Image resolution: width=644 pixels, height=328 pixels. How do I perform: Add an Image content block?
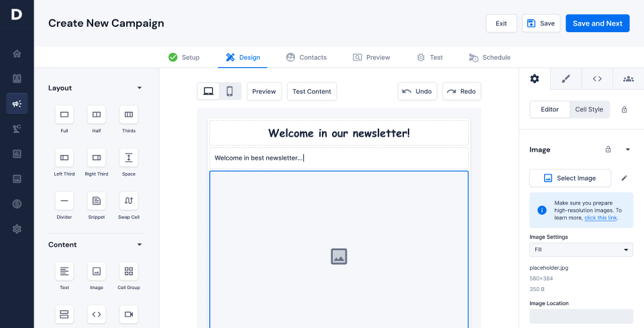(x=97, y=272)
